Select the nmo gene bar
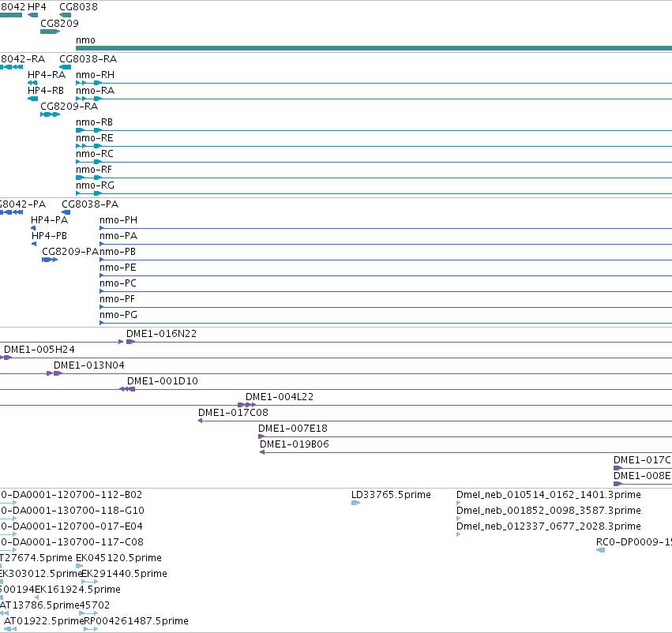Screen dimensions: 672x633 (x=374, y=48)
